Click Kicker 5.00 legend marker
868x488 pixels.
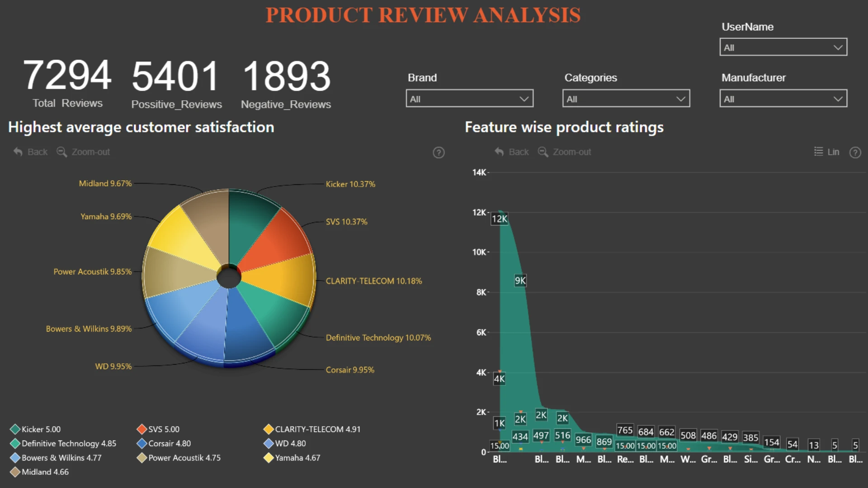coord(15,429)
